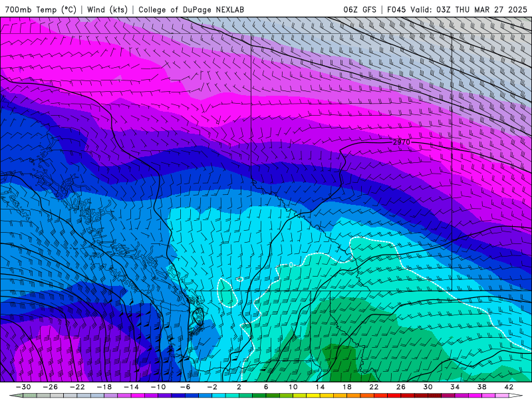Image resolution: width=532 pixels, height=399 pixels.
Task: Click the "-26" colorbar tick label
Action: (51, 387)
